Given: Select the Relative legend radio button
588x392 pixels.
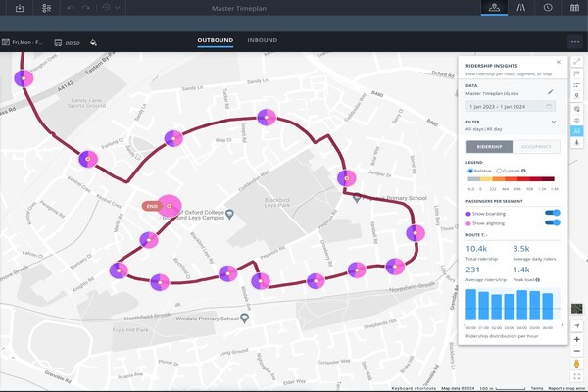Looking at the screenshot, I should (x=470, y=171).
